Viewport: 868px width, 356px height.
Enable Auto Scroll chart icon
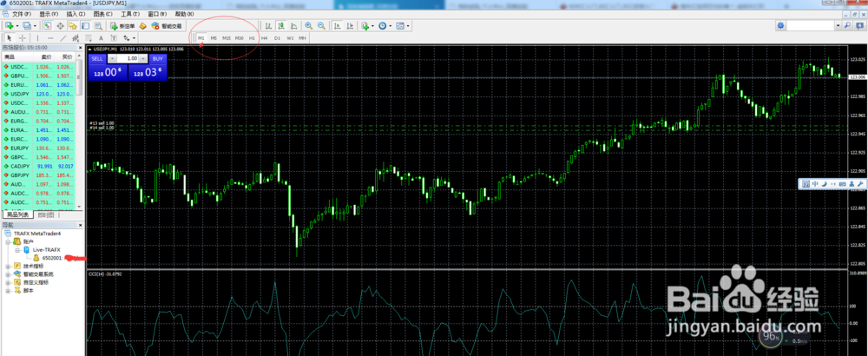click(337, 25)
